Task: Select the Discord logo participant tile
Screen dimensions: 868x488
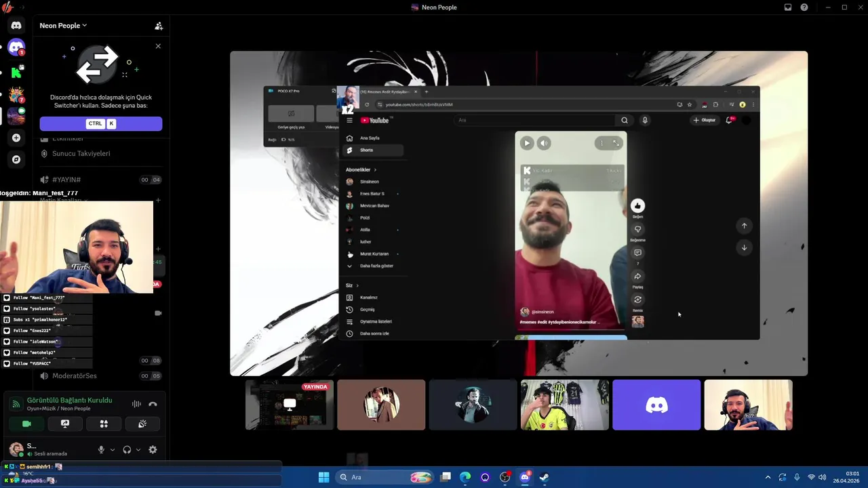Action: (x=656, y=405)
